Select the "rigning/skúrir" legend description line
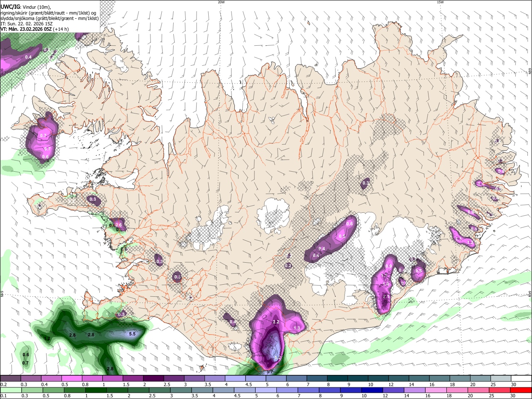The height and width of the screenshot is (399, 532). point(48,12)
